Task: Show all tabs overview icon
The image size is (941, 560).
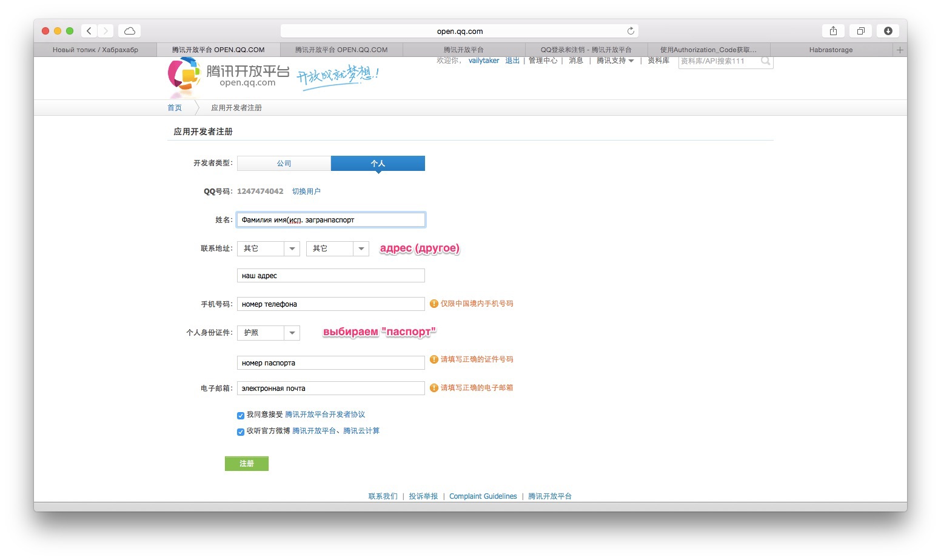Action: [860, 31]
